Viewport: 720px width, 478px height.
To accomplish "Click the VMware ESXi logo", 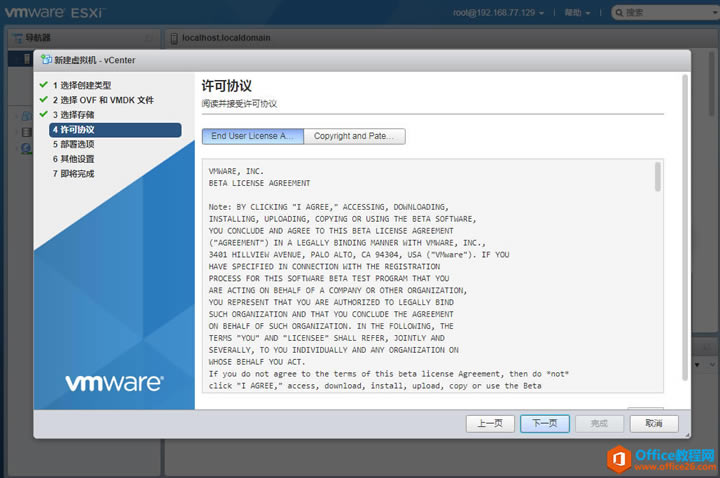I will [54, 12].
